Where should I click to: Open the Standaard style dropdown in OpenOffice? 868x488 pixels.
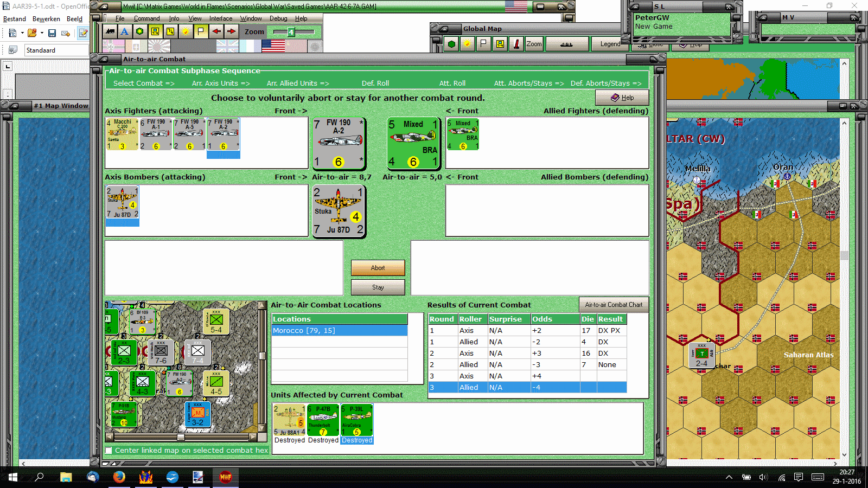click(56, 50)
